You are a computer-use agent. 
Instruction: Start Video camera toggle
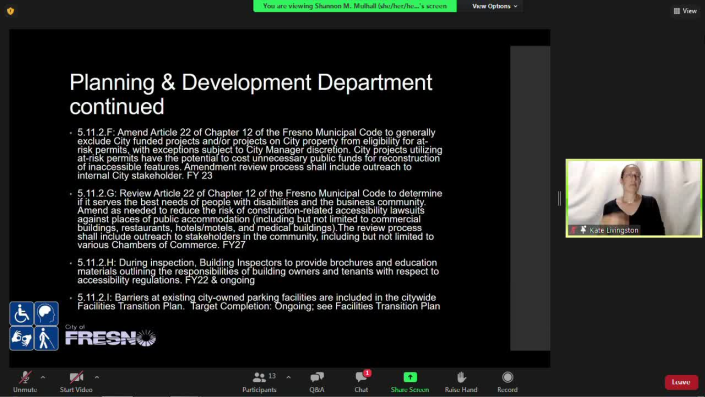[x=76, y=382]
